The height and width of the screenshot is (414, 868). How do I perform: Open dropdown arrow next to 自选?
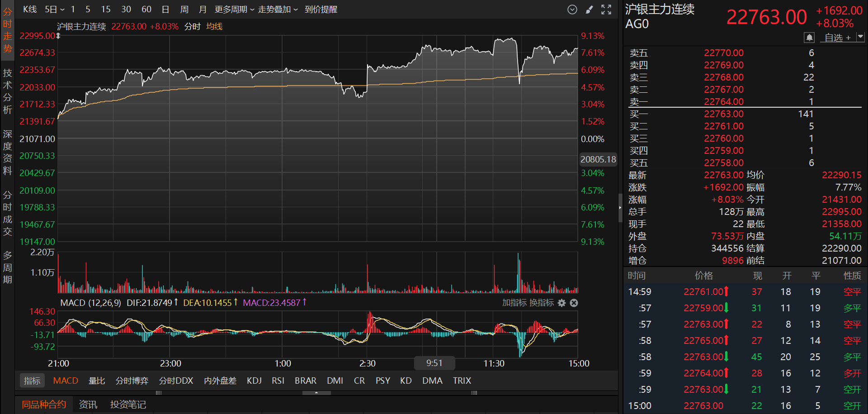[x=860, y=37]
